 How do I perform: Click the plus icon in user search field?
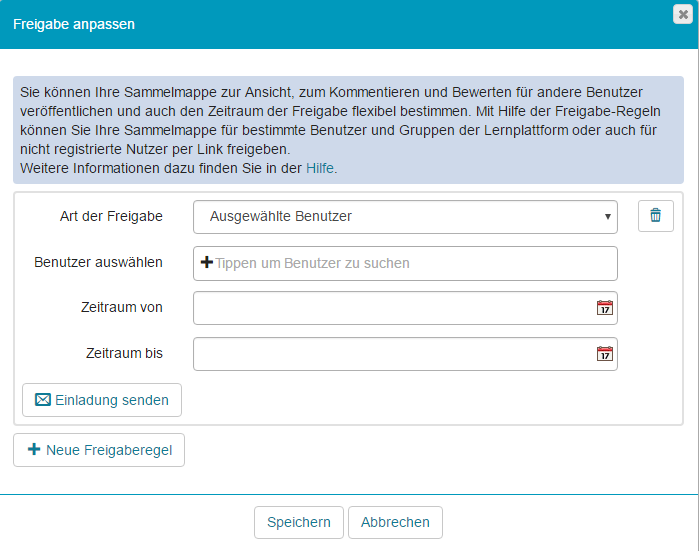(x=207, y=263)
